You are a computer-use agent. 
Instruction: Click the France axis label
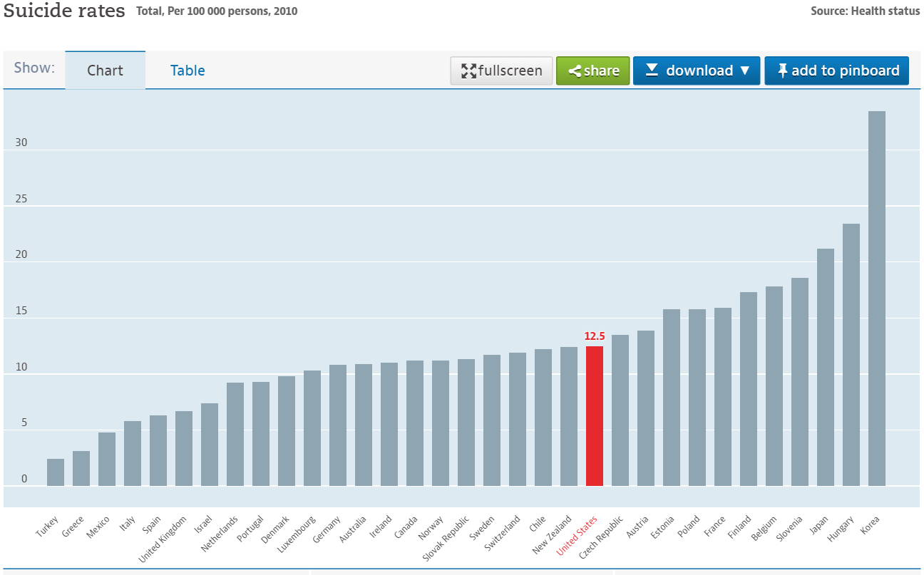coord(714,527)
